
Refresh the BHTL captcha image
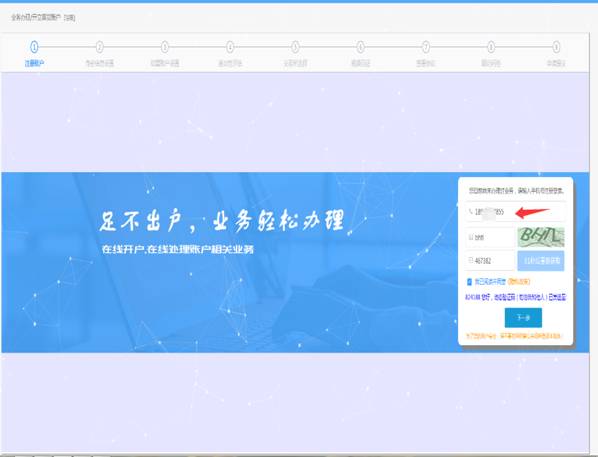coord(541,237)
